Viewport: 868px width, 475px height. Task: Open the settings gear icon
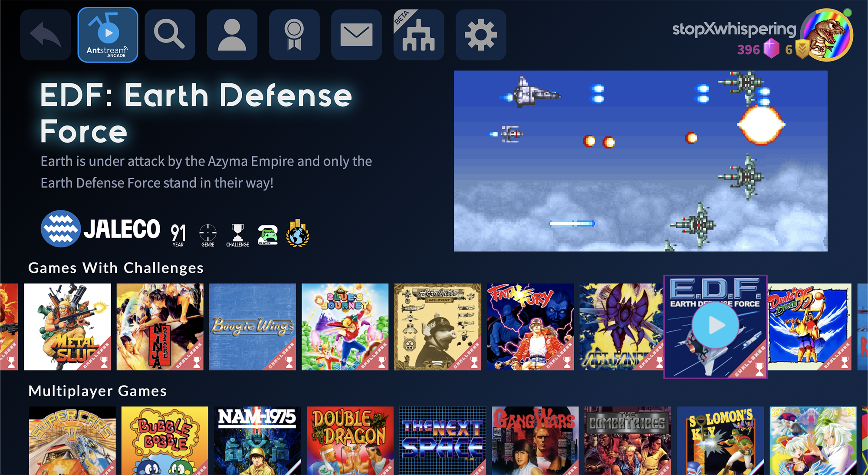tap(480, 35)
